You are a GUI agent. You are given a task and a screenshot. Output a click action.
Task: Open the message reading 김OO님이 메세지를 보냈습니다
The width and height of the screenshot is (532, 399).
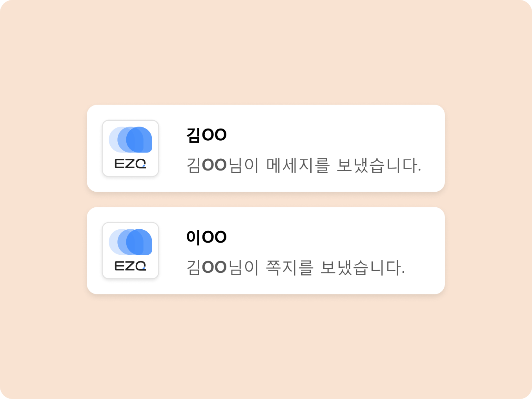[x=303, y=165]
